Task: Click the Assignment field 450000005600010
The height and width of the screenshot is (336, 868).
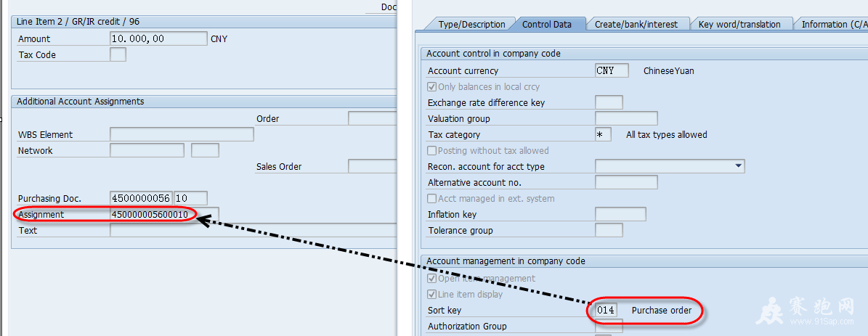Action: point(164,214)
